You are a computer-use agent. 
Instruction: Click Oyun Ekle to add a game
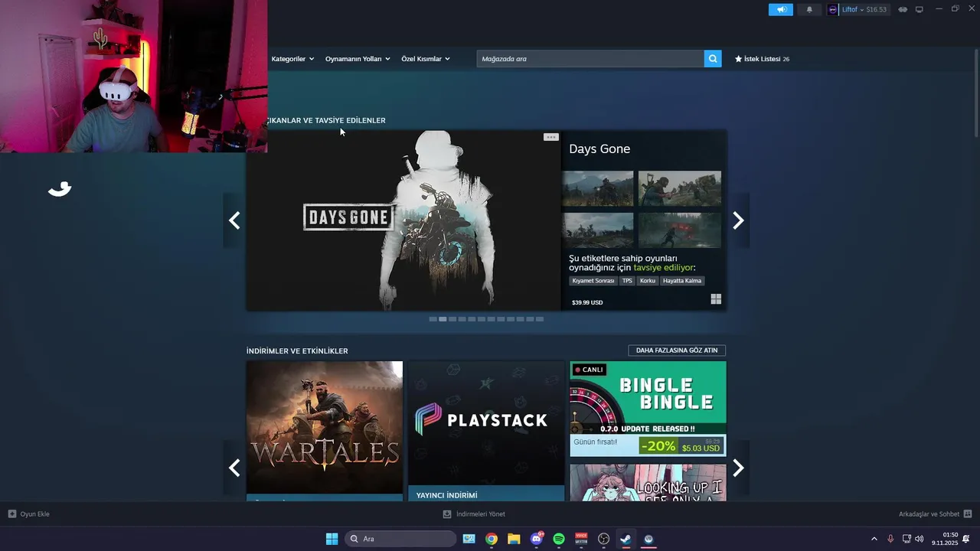click(x=29, y=514)
